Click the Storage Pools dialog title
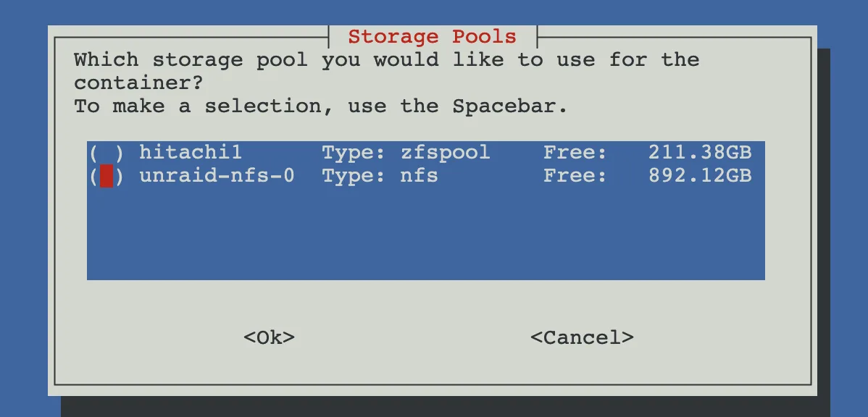This screenshot has width=868, height=417. pyautogui.click(x=431, y=36)
